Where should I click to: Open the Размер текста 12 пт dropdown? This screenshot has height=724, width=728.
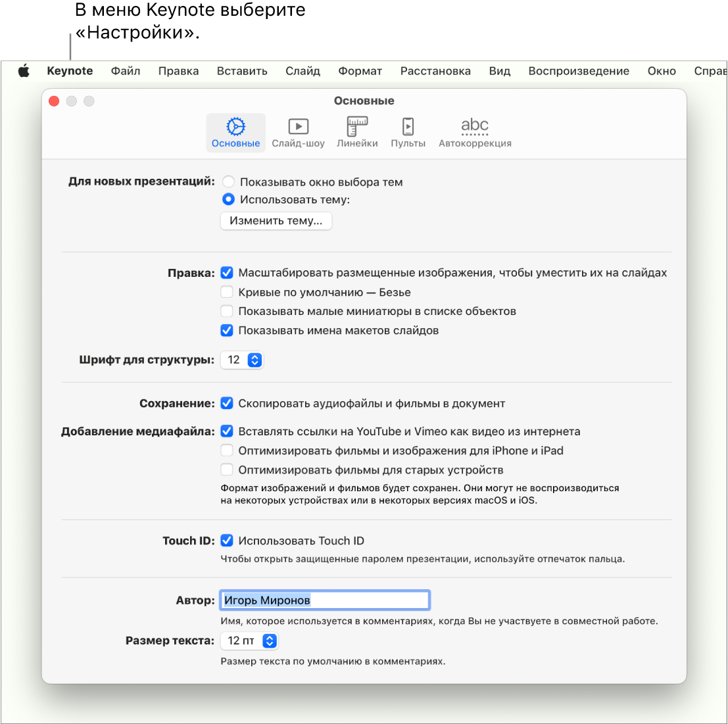pyautogui.click(x=249, y=641)
